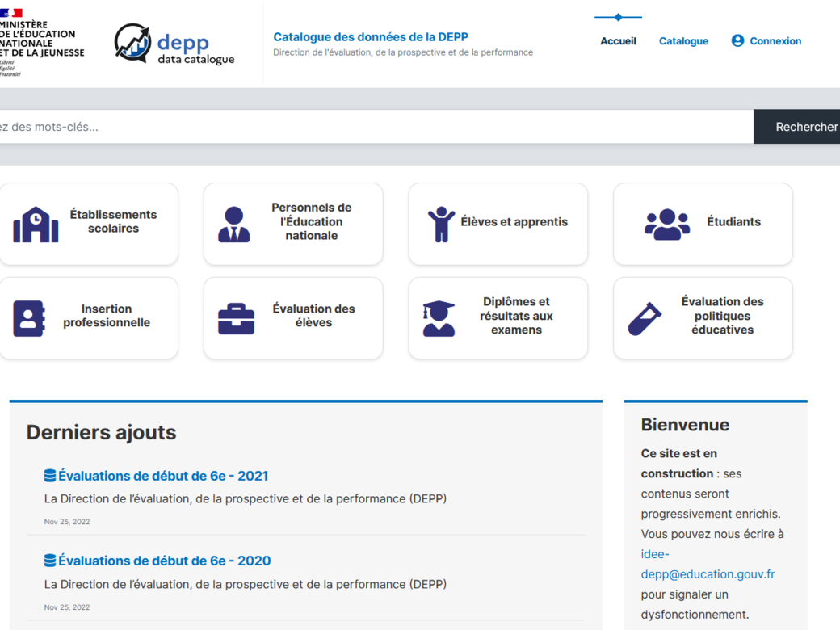This screenshot has width=840, height=630.
Task: Click the address book icon for Insertion professionnelle
Action: click(29, 318)
